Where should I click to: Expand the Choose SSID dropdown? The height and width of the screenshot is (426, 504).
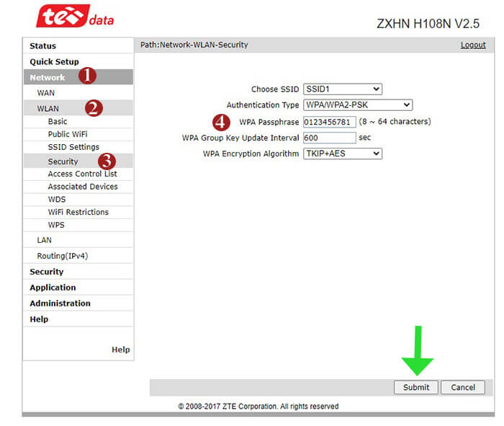coord(342,89)
